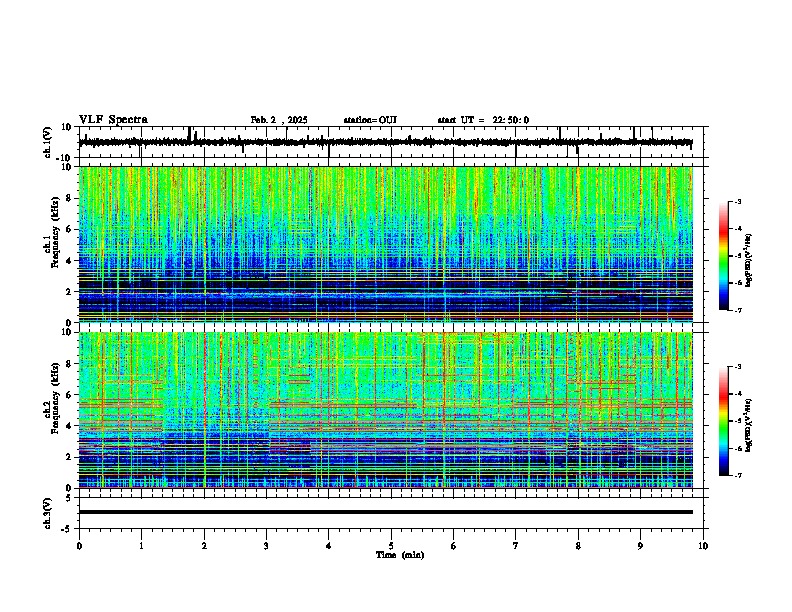Click the "-3" tick on ch.2 colorbar
Screen dimensions: 792x612
(x=737, y=366)
